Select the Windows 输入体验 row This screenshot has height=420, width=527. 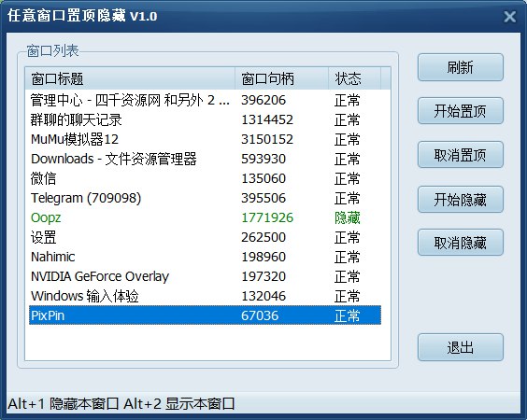(205, 296)
